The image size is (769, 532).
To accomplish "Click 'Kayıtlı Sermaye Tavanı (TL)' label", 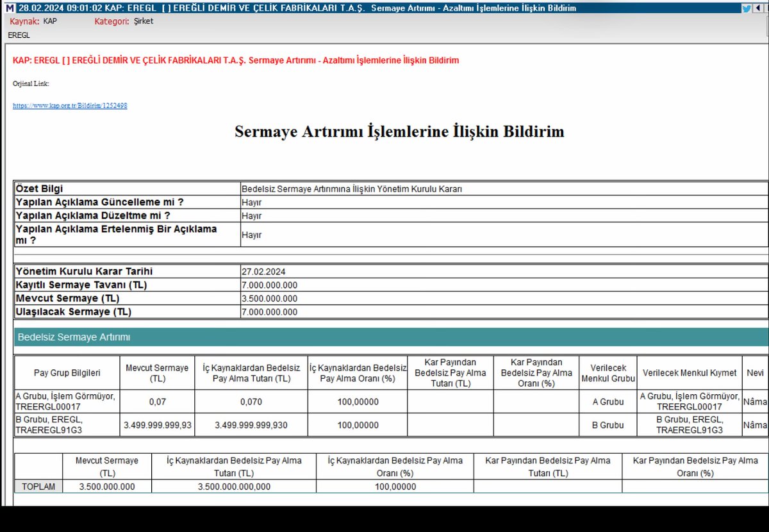I will 81,285.
